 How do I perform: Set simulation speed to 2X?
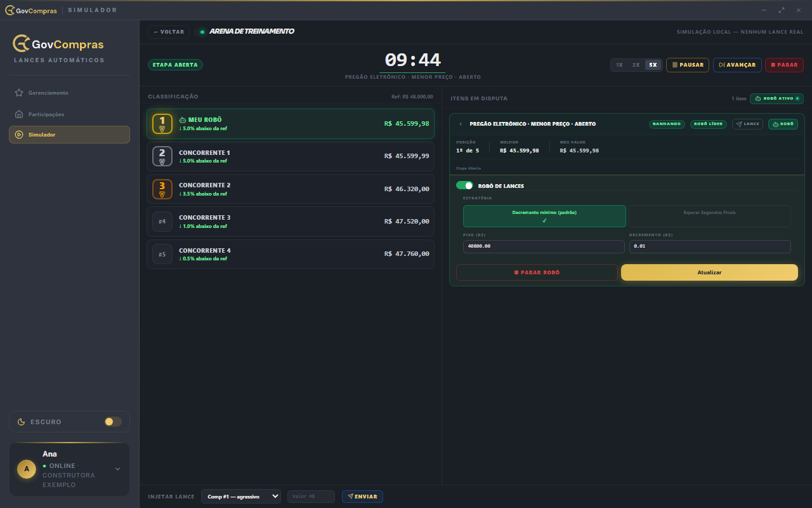tap(636, 65)
